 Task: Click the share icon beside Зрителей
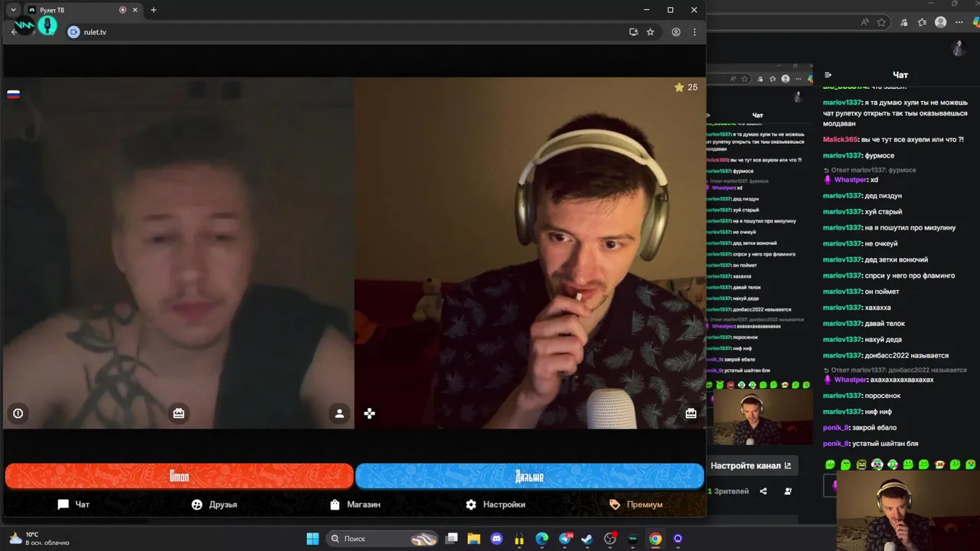[x=763, y=491]
